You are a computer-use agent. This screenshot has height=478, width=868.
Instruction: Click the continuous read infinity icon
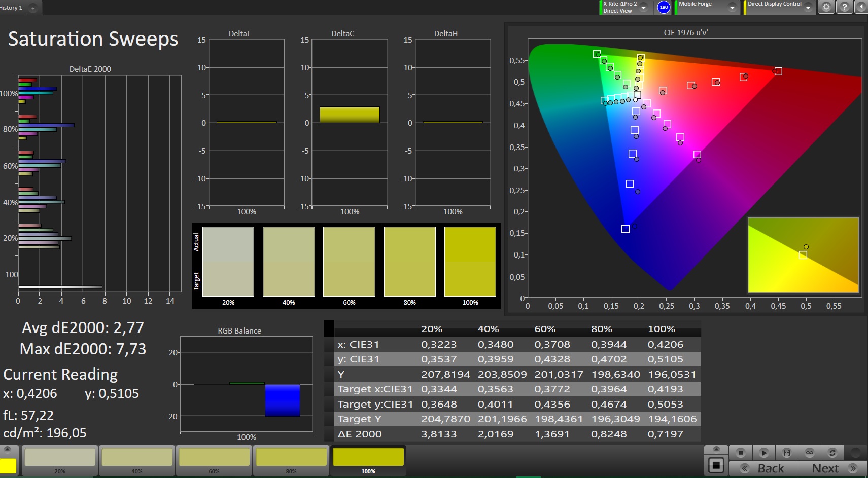click(809, 453)
